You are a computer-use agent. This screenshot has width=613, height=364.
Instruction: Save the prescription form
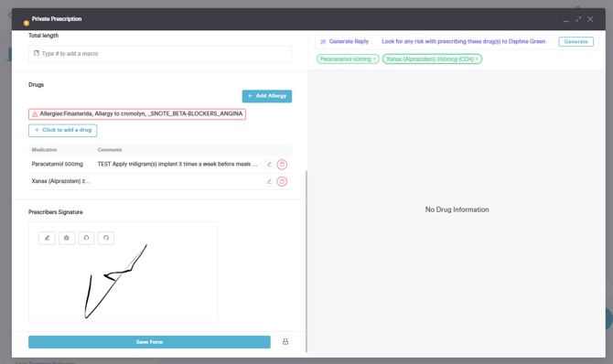(149, 342)
